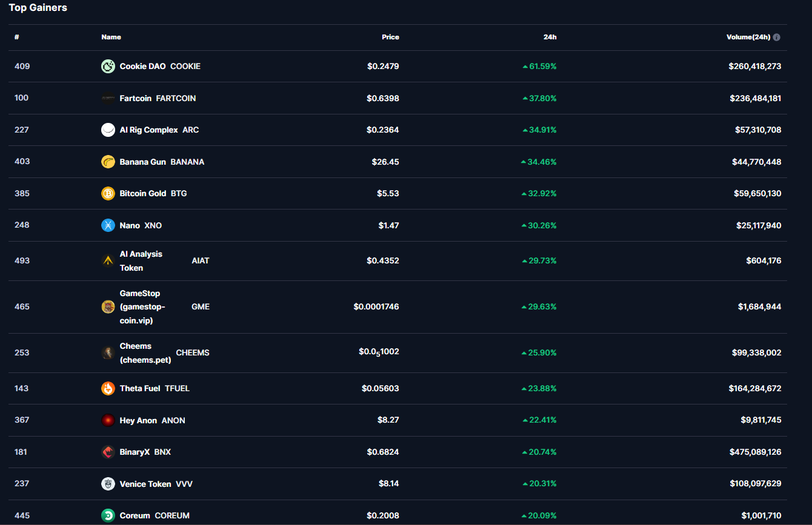Open the GameStop (gamestop-coin.vip) page
Viewport: 812px width, 525px height.
142,307
